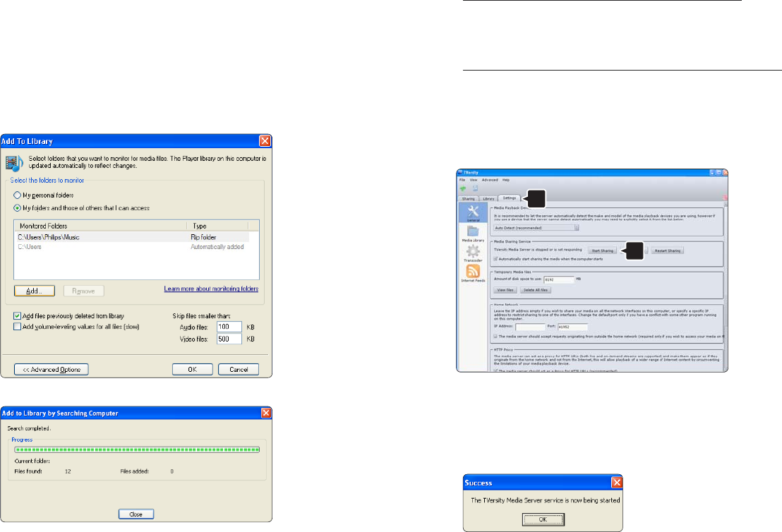Click the disk space amount field
The image size is (782, 532).
pyautogui.click(x=559, y=279)
